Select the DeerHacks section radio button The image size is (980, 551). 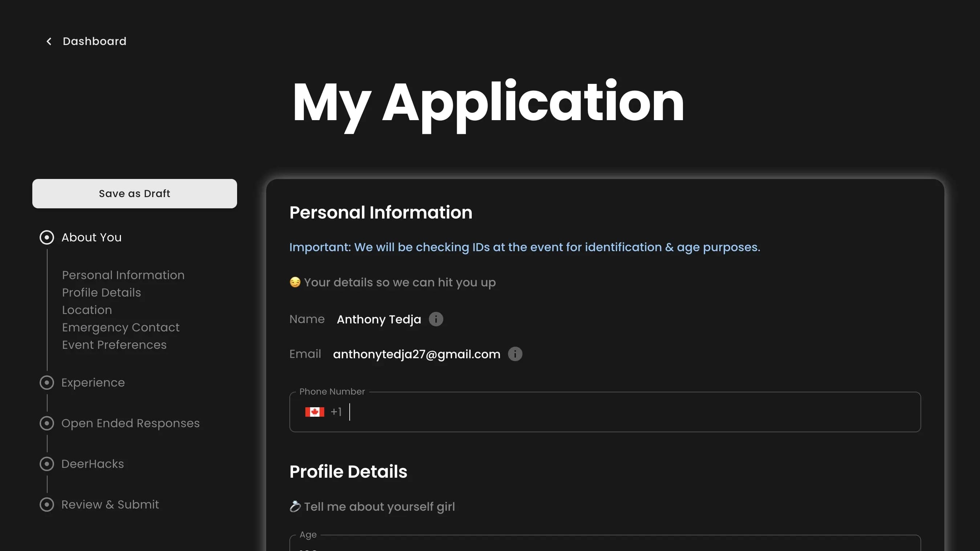coord(46,464)
